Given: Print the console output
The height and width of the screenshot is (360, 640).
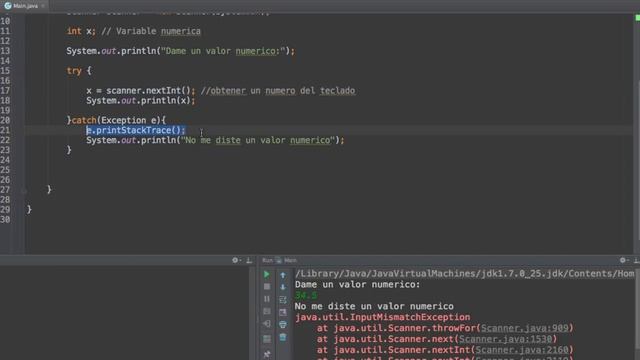Looking at the screenshot, I should 283,325.
